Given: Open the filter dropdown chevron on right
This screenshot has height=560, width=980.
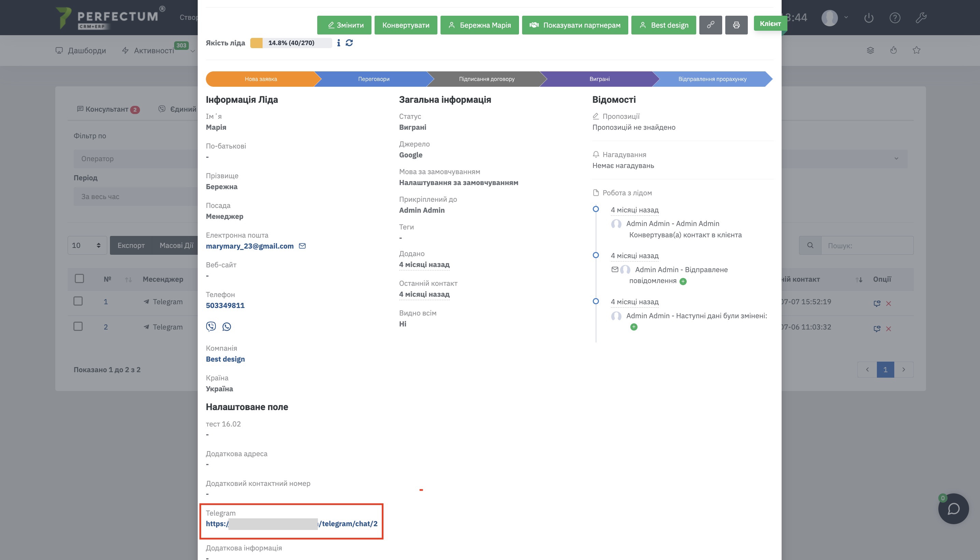Looking at the screenshot, I should coord(896,158).
